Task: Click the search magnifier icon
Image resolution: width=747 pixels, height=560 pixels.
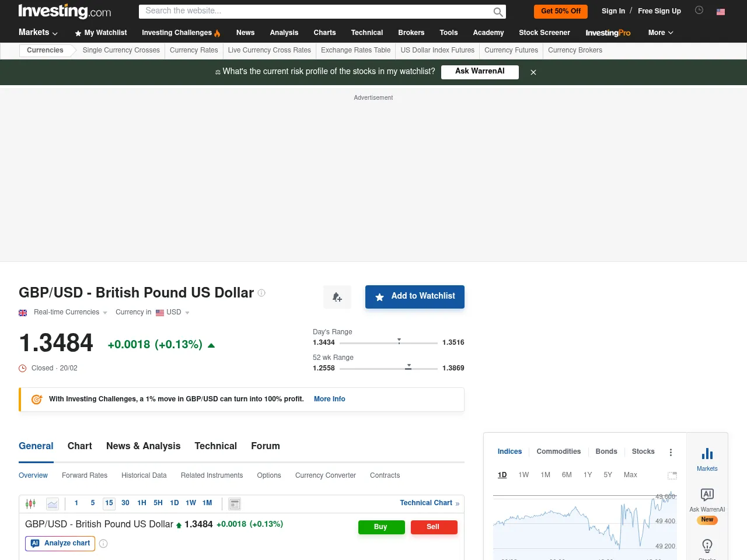Action: pyautogui.click(x=498, y=12)
